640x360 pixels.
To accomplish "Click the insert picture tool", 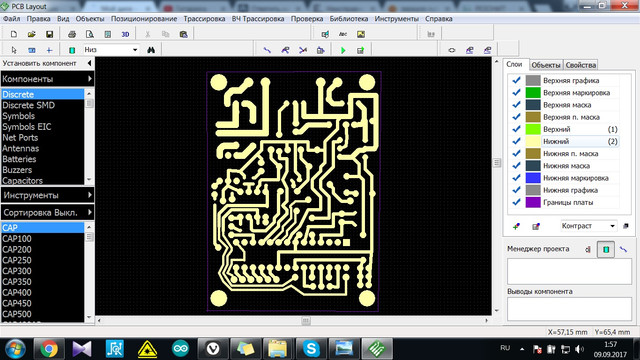I will pos(361,34).
